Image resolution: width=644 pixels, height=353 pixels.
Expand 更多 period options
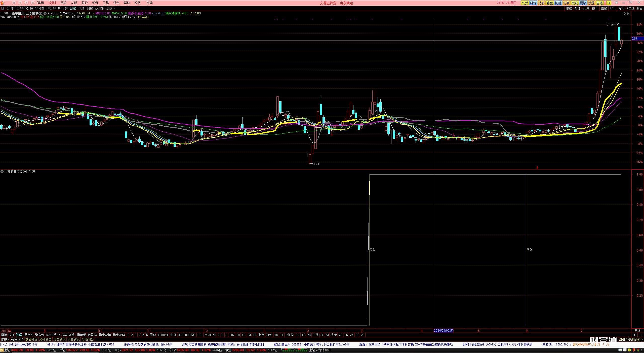[x=110, y=8]
